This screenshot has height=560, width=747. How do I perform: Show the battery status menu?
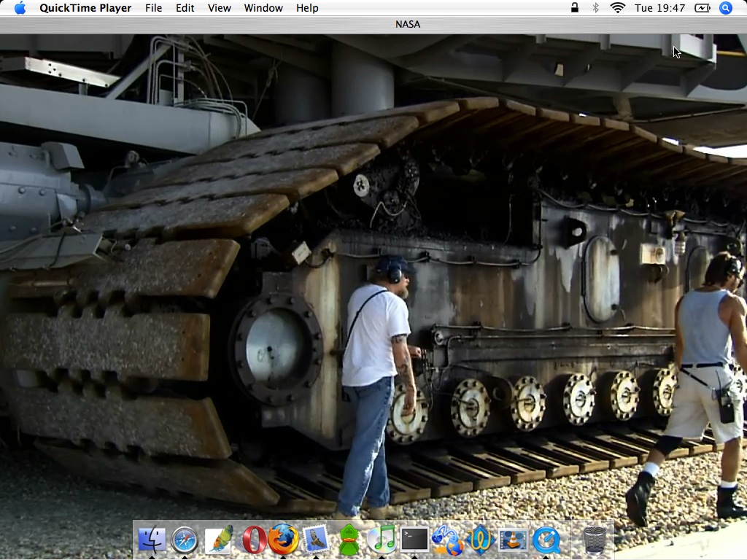[x=702, y=8]
